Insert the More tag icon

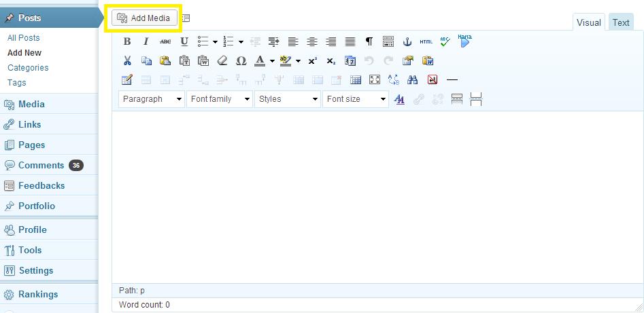(457, 99)
